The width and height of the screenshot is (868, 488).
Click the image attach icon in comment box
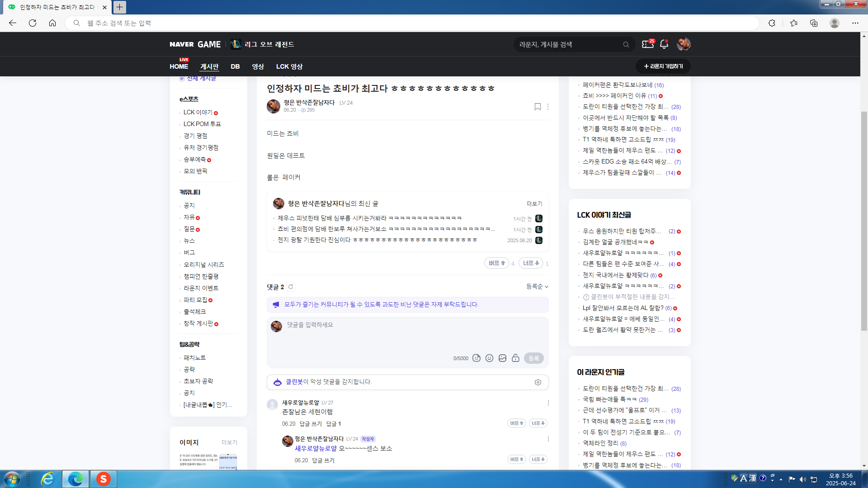(502, 358)
